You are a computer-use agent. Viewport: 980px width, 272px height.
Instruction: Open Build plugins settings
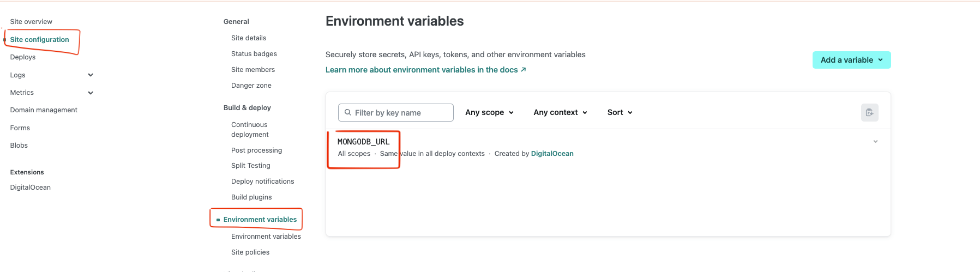[251, 197]
